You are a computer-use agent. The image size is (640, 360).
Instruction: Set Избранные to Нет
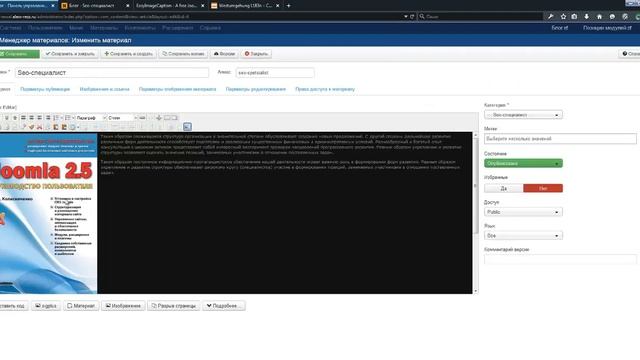coord(543,188)
